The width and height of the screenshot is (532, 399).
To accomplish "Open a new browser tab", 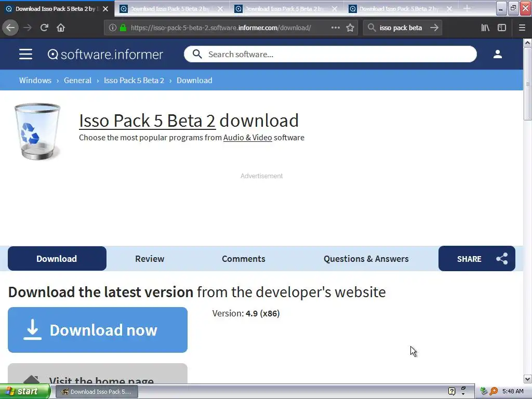I will tap(467, 8).
